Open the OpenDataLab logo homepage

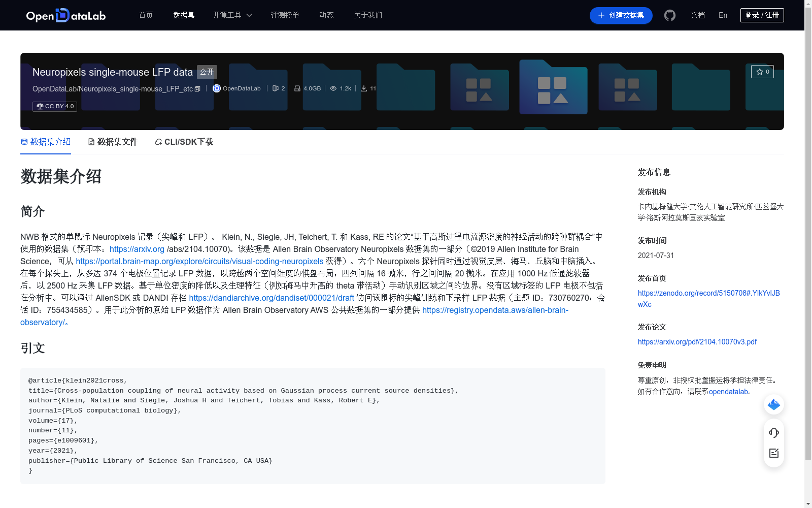tap(66, 15)
